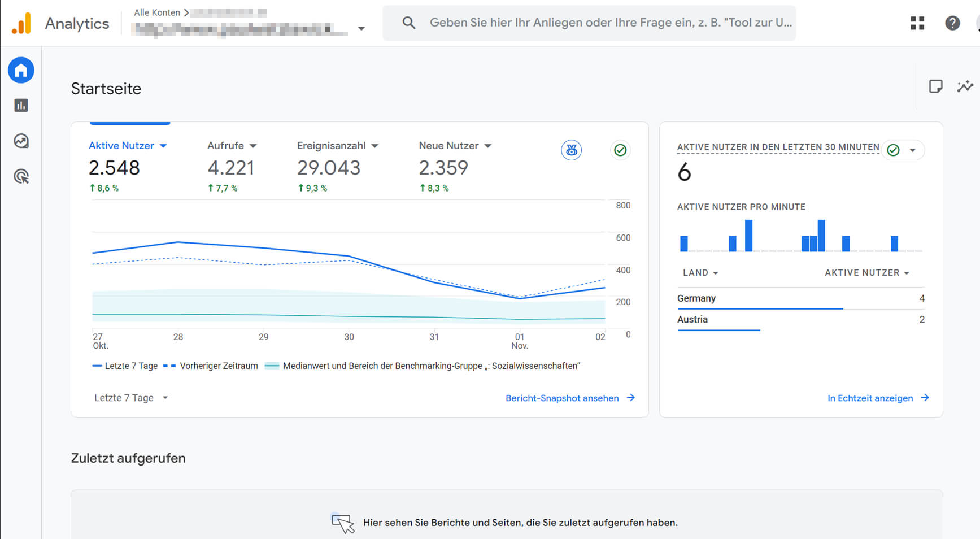Open the Advertising icon in sidebar

click(x=21, y=177)
